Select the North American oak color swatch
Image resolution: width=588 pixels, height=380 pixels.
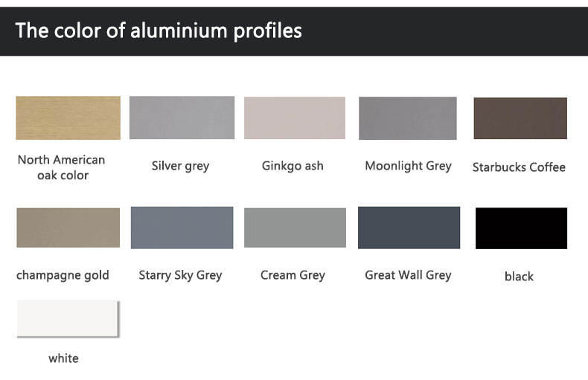pos(68,117)
